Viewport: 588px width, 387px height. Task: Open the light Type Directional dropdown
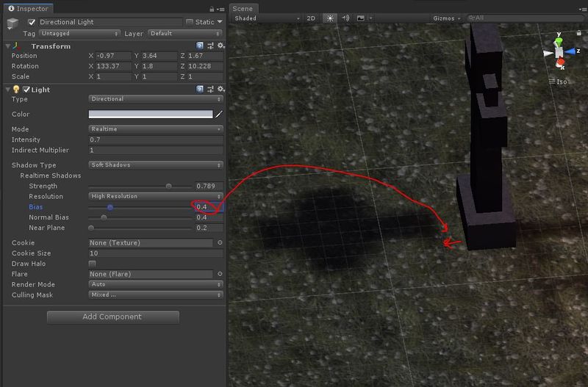(156, 99)
